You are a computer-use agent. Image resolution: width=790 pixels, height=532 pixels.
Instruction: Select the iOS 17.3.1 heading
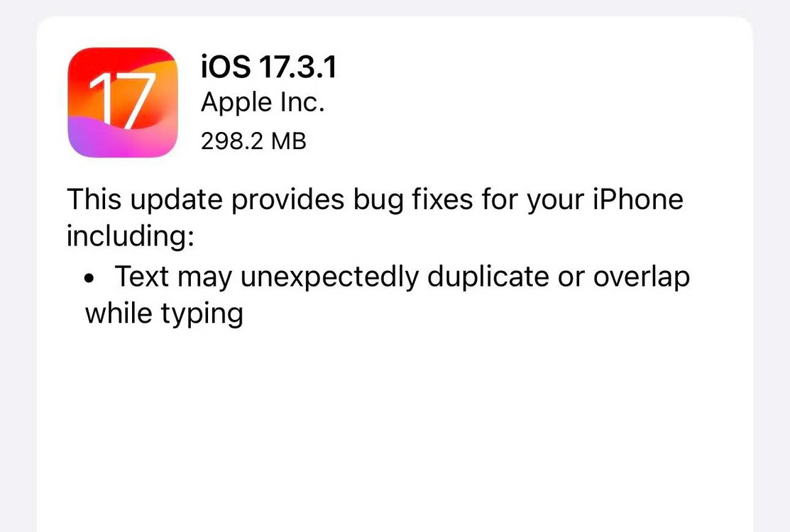point(268,67)
